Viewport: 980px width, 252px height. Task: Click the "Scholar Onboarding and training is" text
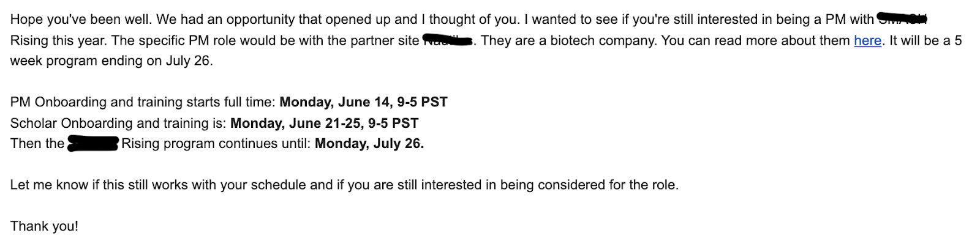(118, 124)
